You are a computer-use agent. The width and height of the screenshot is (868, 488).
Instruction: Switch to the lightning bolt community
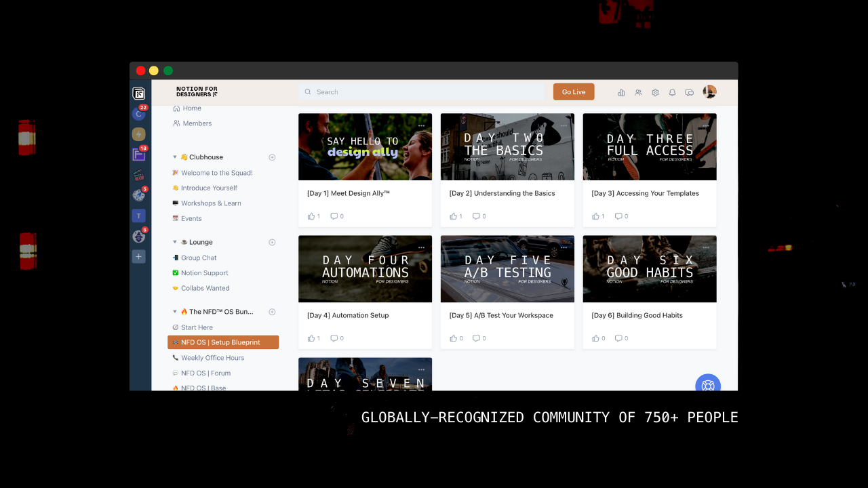(139, 134)
